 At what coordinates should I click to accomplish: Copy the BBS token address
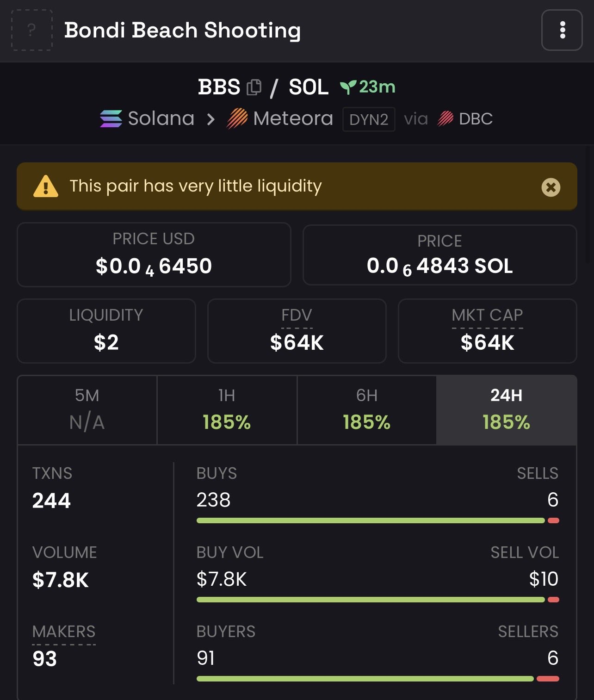click(x=254, y=87)
